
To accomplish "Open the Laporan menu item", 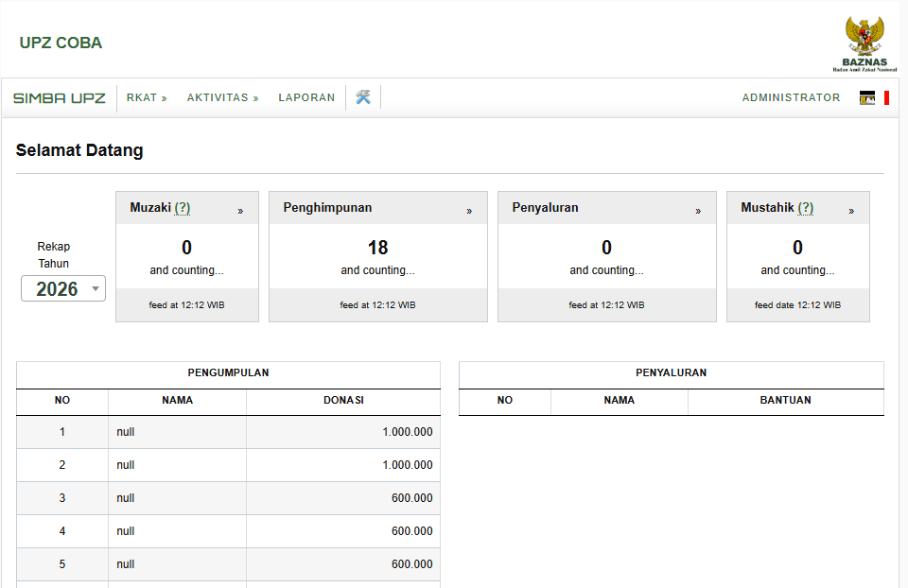I will [x=306, y=97].
